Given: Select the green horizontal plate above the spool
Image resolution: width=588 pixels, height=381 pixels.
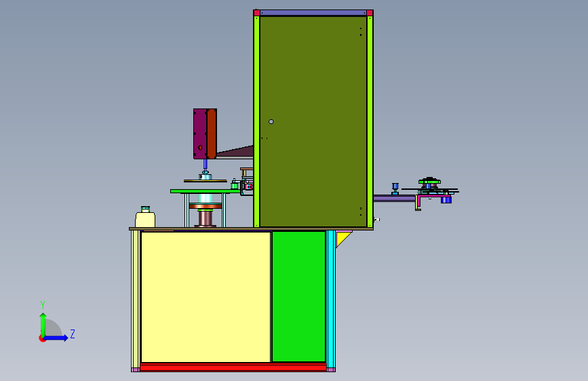Looking at the screenshot, I should pyautogui.click(x=205, y=191).
